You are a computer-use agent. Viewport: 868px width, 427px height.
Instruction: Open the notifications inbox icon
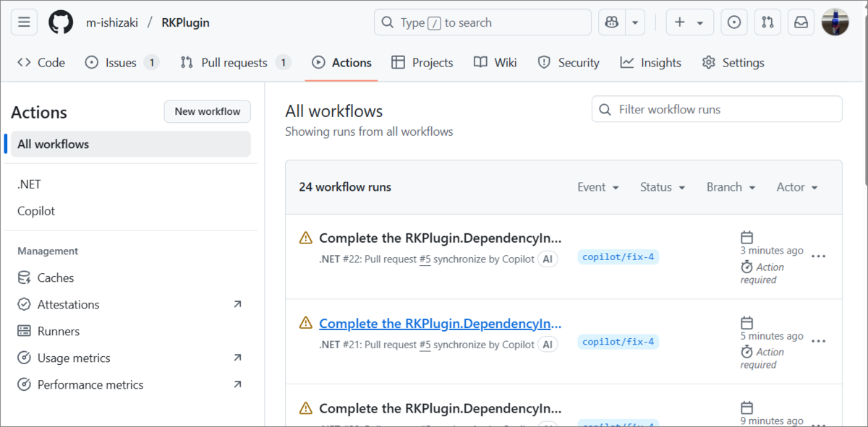coord(801,22)
